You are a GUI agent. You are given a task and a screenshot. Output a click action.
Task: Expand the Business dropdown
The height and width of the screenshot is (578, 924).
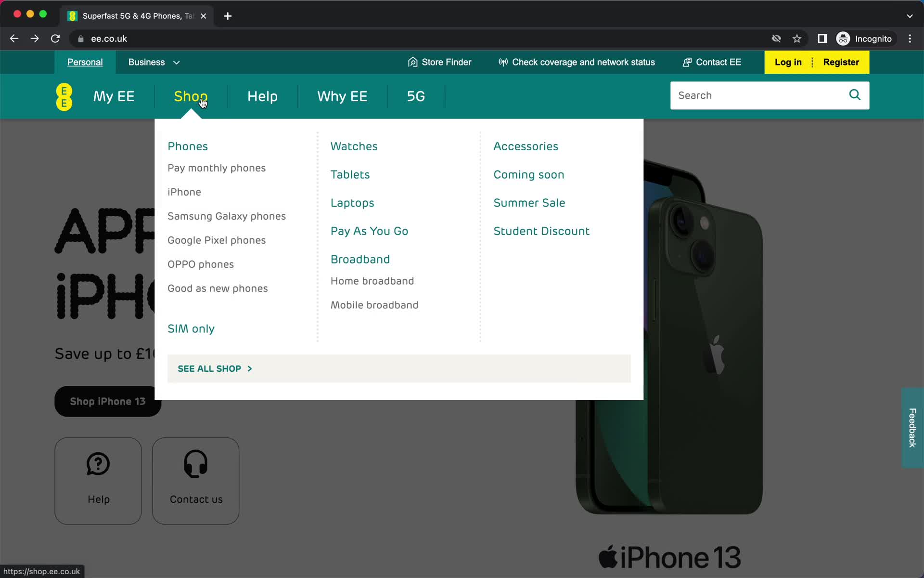(154, 62)
